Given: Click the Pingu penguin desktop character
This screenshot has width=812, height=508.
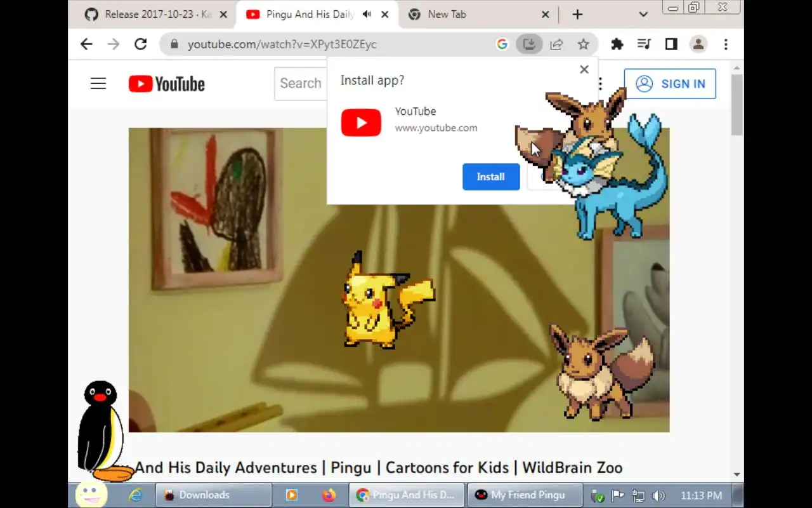Looking at the screenshot, I should (101, 432).
